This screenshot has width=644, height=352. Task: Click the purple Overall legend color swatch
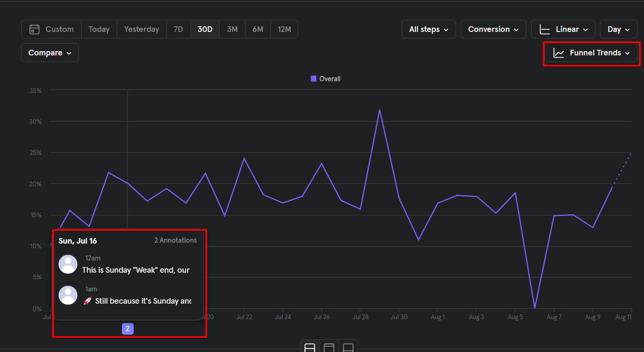(313, 78)
